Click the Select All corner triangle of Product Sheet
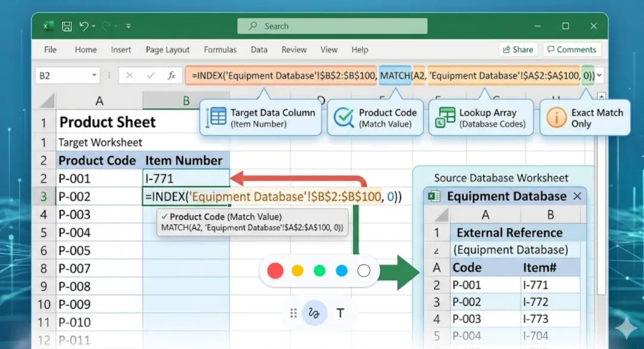This screenshot has width=644, height=349. 47,101
